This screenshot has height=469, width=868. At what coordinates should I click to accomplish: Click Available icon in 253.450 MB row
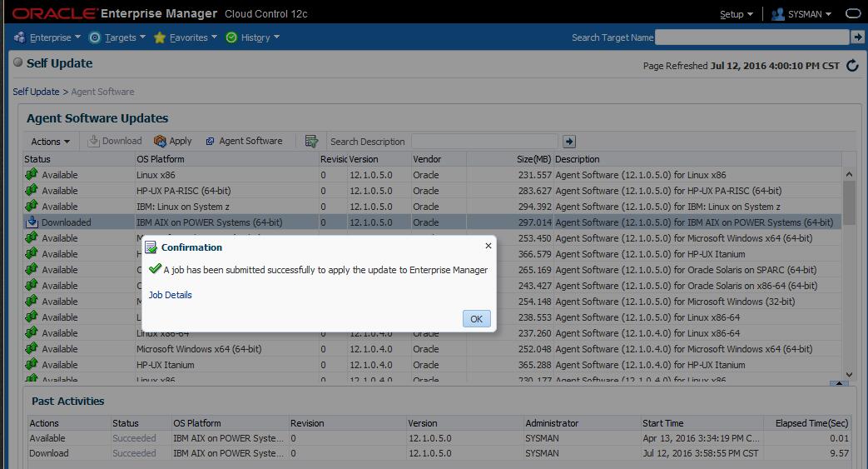coord(32,237)
